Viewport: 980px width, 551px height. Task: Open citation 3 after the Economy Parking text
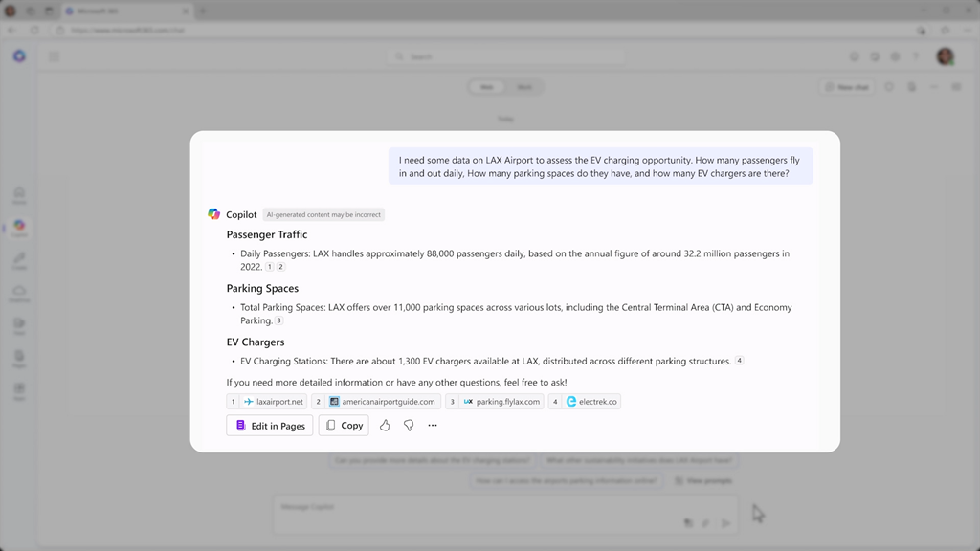click(278, 320)
